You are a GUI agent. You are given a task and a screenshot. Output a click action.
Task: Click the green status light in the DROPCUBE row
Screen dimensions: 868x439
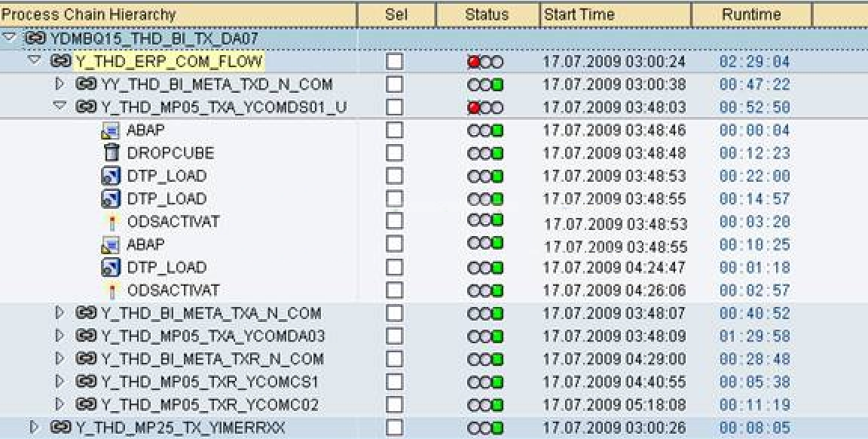point(497,154)
